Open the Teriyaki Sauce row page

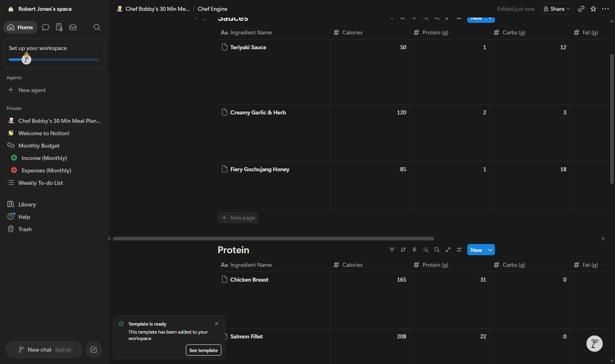248,47
